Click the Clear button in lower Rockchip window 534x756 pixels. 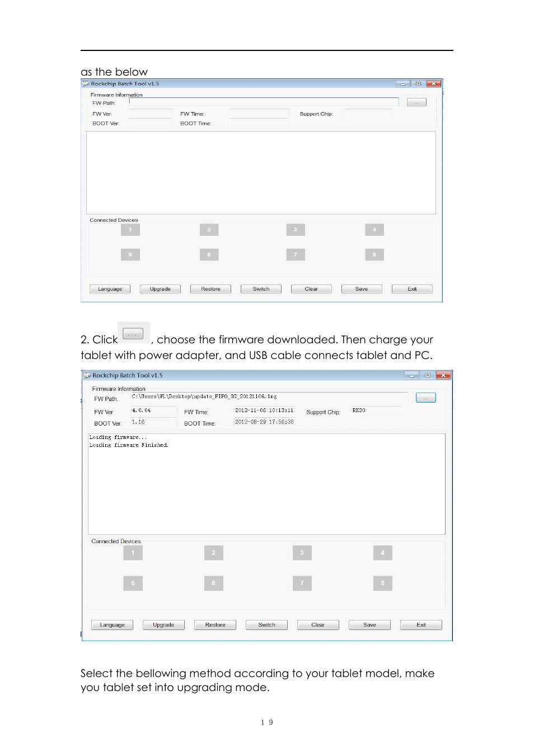(318, 625)
